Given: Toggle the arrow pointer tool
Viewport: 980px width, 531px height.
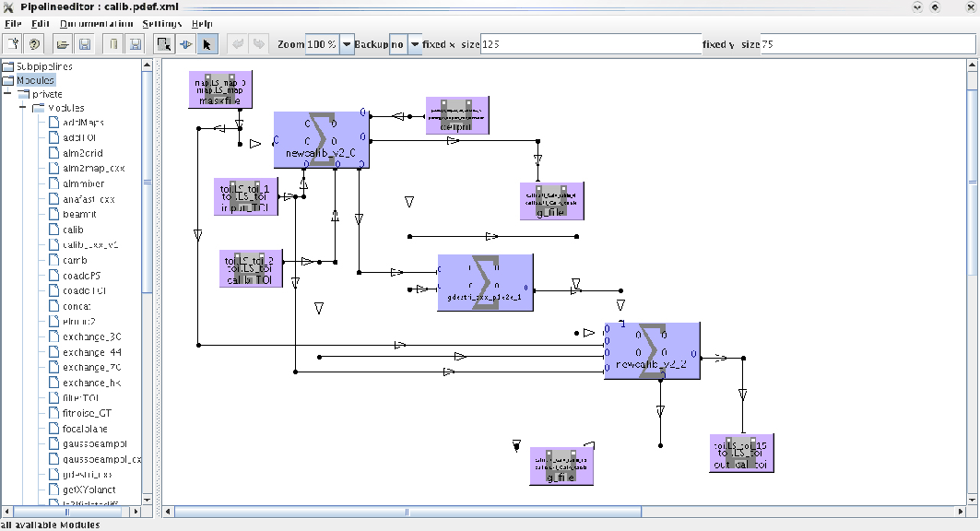Looking at the screenshot, I should click(x=207, y=44).
